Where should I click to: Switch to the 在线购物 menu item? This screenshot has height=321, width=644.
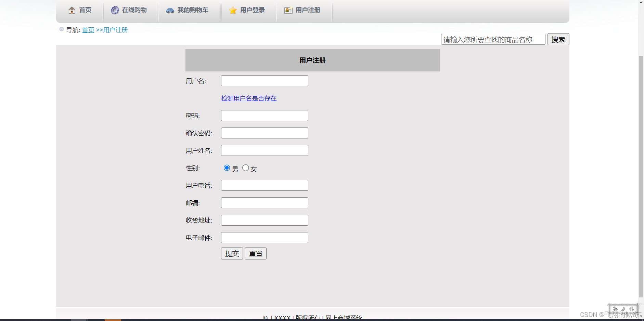click(x=133, y=10)
